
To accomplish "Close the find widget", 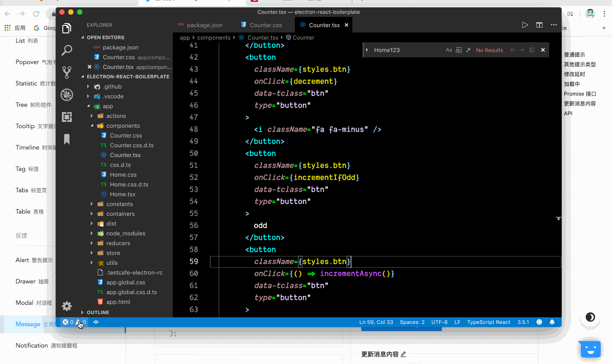I will 543,50.
